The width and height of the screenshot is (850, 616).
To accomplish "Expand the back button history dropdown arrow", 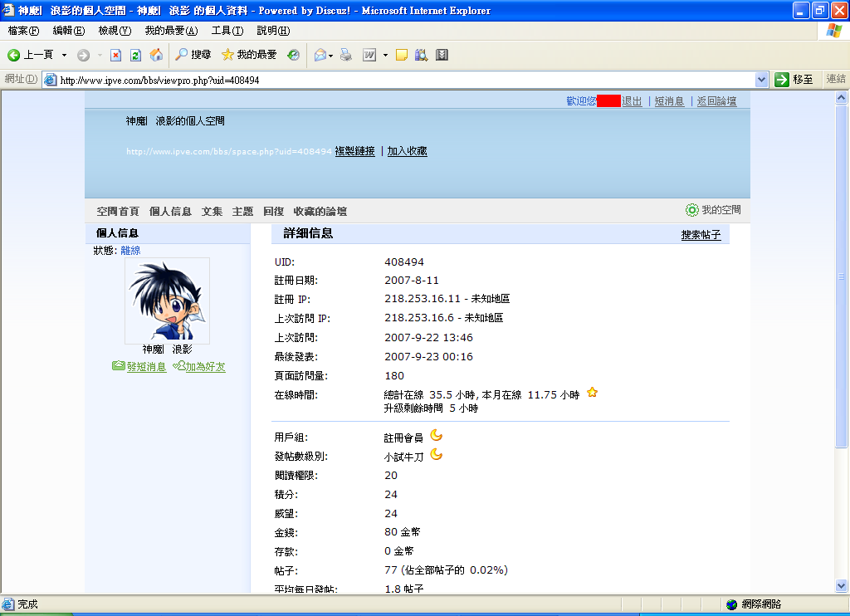I will click(x=64, y=55).
